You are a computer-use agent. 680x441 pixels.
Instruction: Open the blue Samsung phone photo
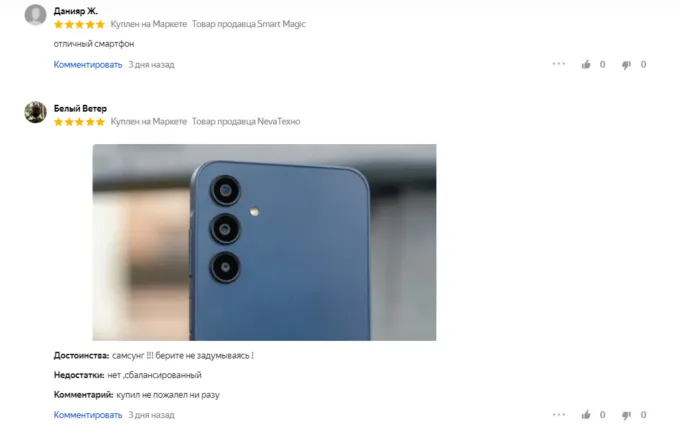[x=264, y=242]
